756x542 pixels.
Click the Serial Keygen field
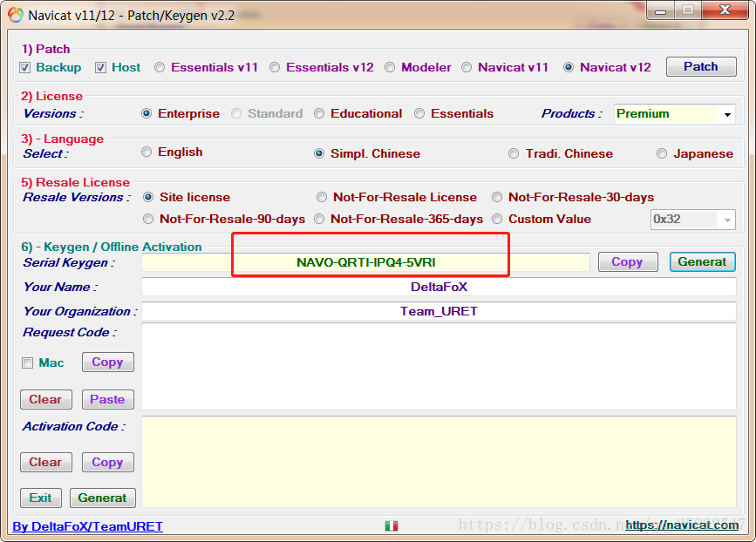(x=365, y=262)
